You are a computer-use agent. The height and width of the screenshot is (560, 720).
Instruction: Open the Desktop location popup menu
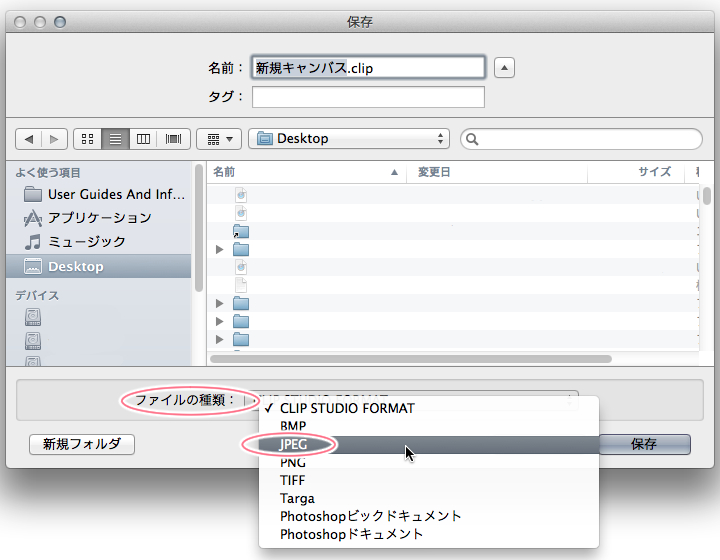point(350,139)
